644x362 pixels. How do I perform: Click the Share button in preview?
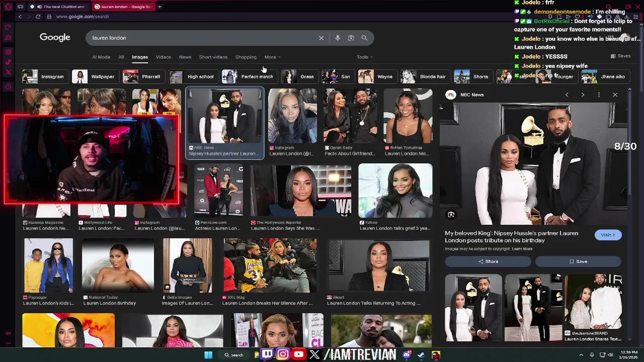coord(488,261)
